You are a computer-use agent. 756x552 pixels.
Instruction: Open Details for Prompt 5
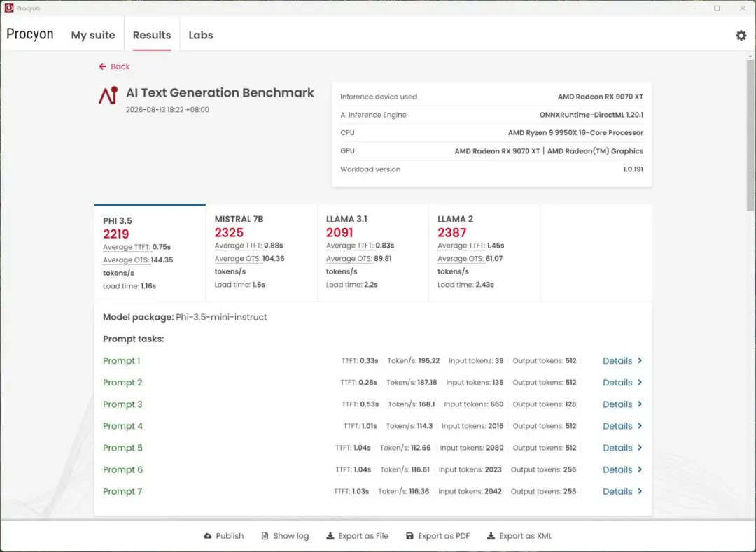pos(622,448)
